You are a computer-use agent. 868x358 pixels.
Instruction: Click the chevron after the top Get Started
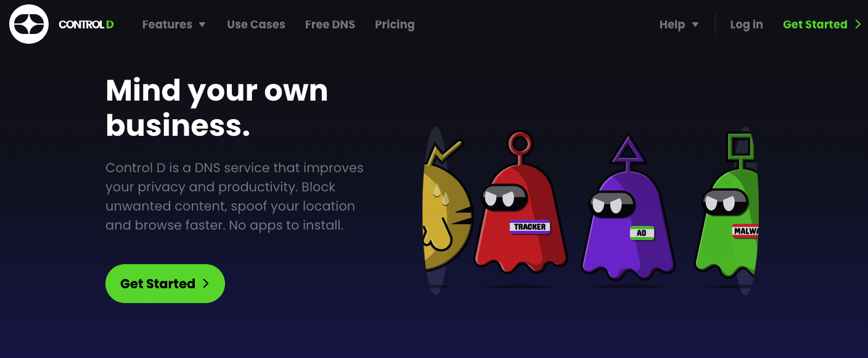coord(858,25)
